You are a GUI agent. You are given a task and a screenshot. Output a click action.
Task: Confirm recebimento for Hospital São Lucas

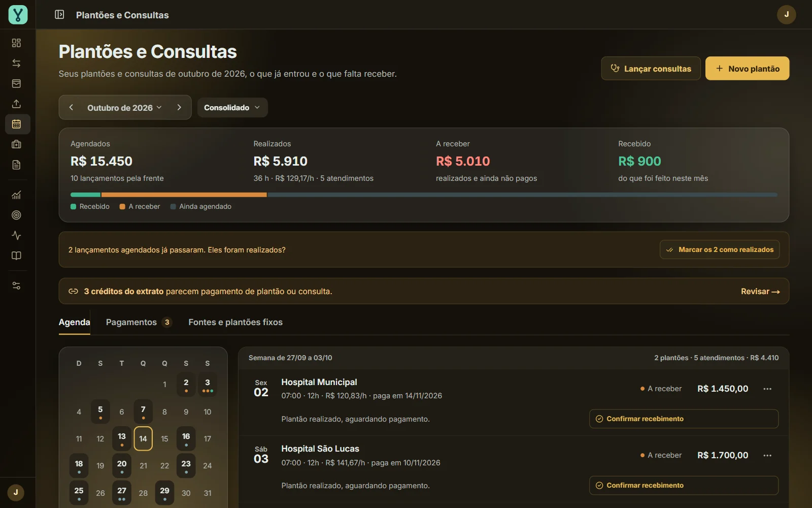click(684, 485)
